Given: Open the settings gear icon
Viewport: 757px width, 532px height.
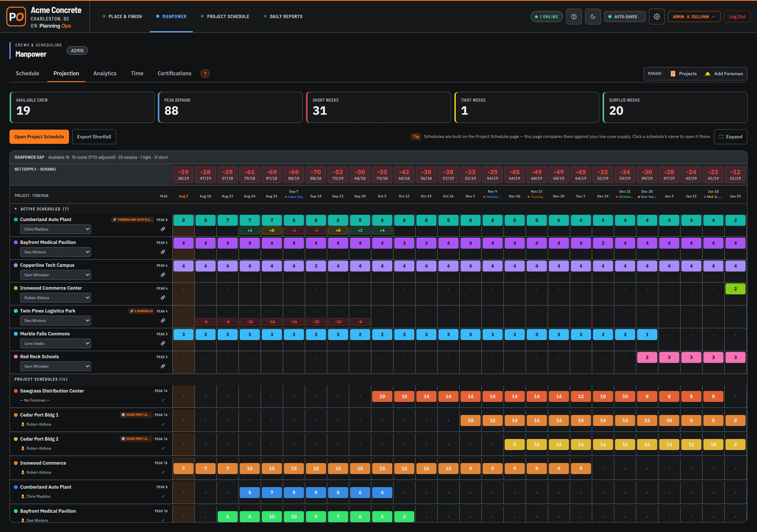Looking at the screenshot, I should pyautogui.click(x=657, y=17).
